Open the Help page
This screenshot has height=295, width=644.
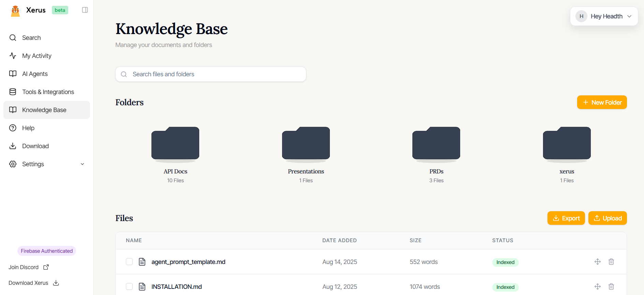(x=47, y=128)
